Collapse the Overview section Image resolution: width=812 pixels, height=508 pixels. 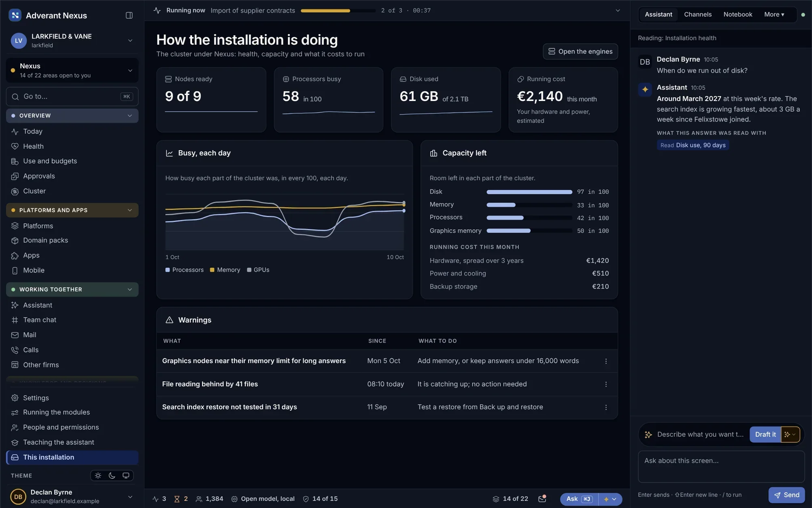[x=72, y=116]
